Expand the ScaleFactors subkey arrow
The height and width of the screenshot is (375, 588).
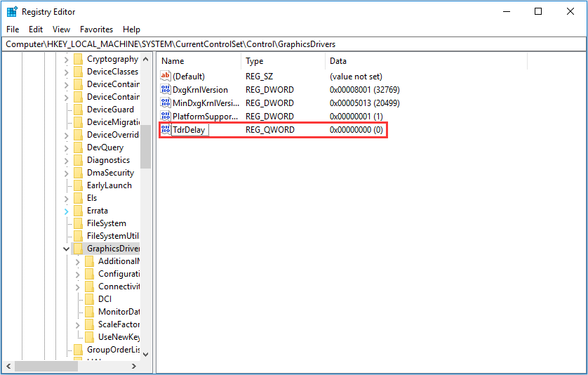pyautogui.click(x=78, y=324)
